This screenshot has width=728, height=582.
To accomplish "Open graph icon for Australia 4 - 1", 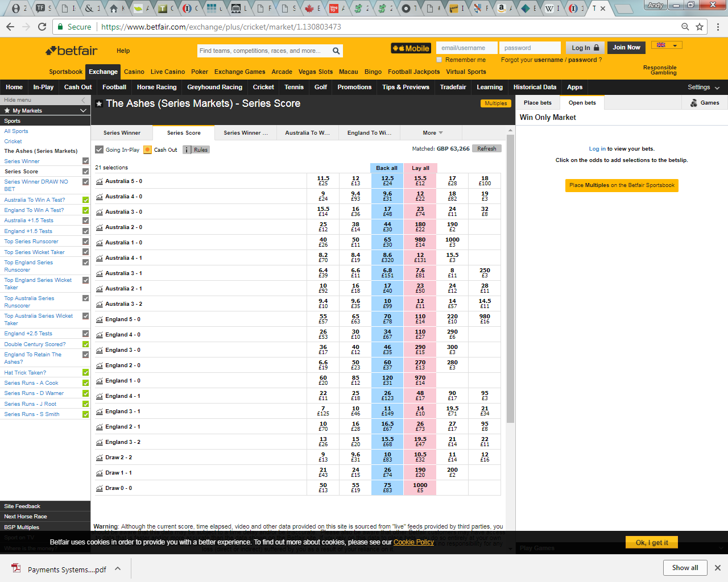I will [100, 258].
